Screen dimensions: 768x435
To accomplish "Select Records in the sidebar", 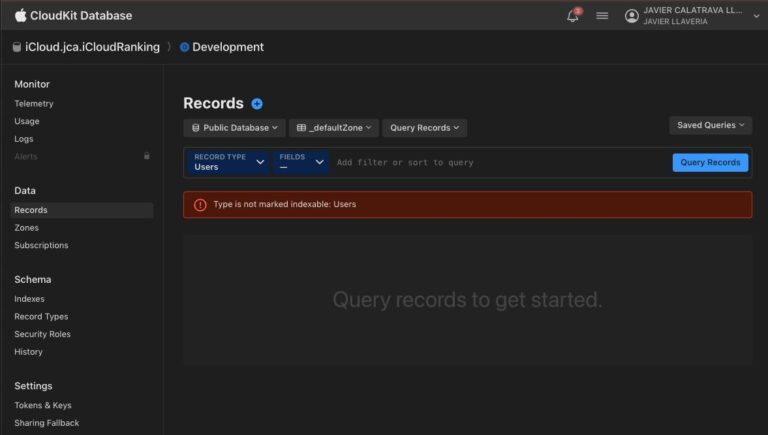I will point(82,210).
